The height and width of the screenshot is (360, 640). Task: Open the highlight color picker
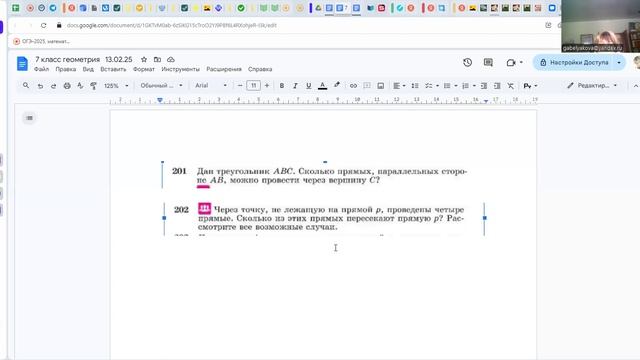(x=337, y=85)
